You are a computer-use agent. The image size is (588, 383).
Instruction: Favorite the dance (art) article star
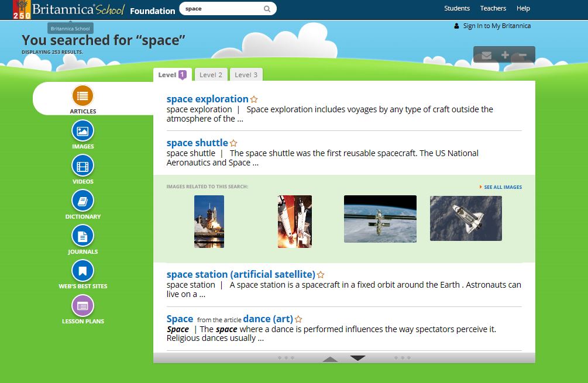pos(298,319)
